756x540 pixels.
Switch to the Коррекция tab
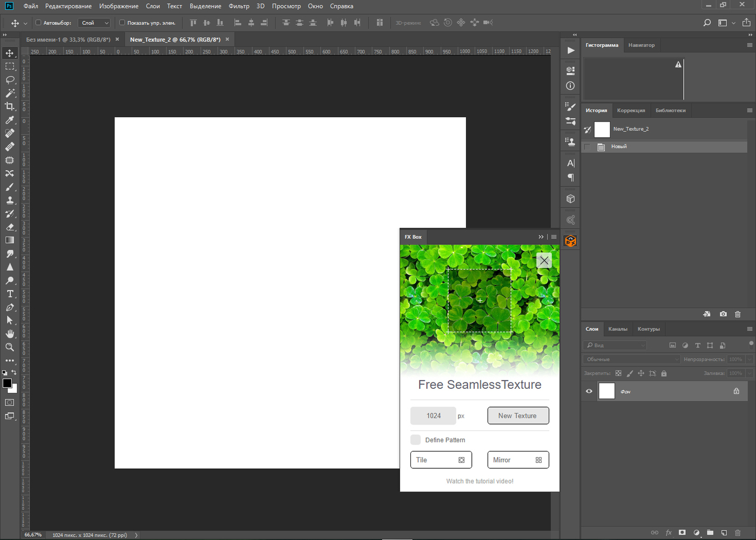click(x=631, y=111)
